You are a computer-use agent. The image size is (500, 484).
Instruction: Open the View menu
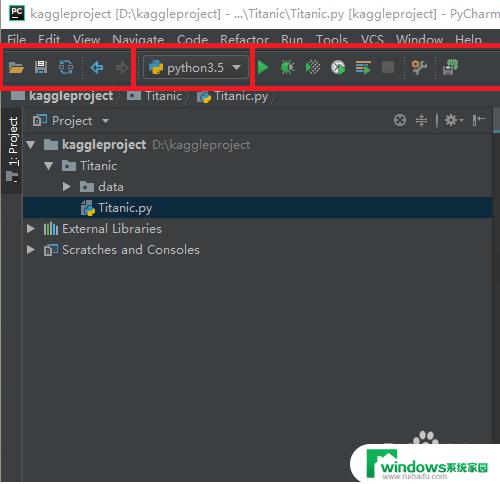[x=87, y=39]
